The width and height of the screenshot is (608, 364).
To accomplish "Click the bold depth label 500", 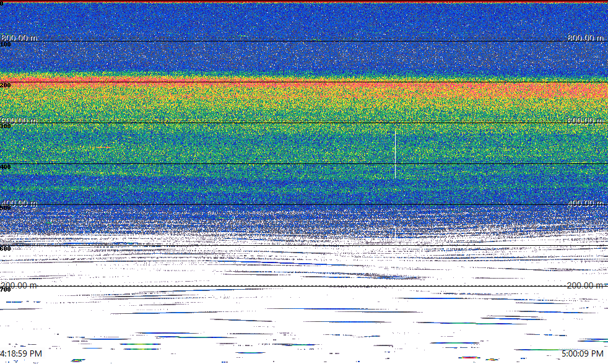I will tap(6, 208).
